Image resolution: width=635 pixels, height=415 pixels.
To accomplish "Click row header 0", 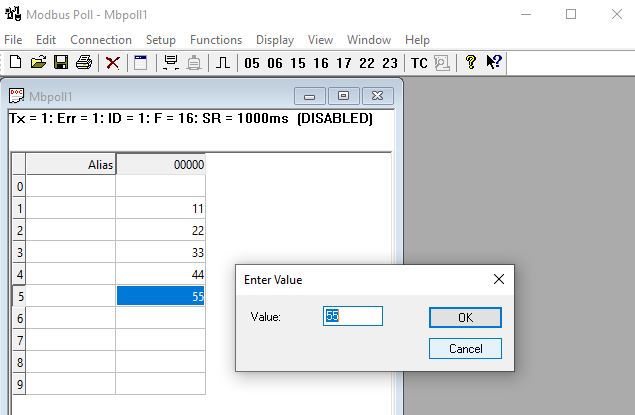I will pos(19,186).
